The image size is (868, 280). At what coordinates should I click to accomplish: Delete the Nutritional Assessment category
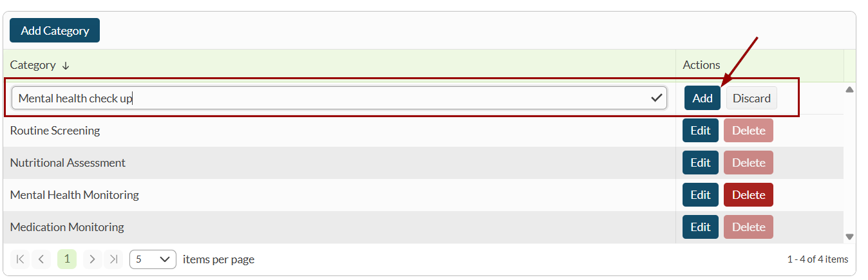(748, 163)
